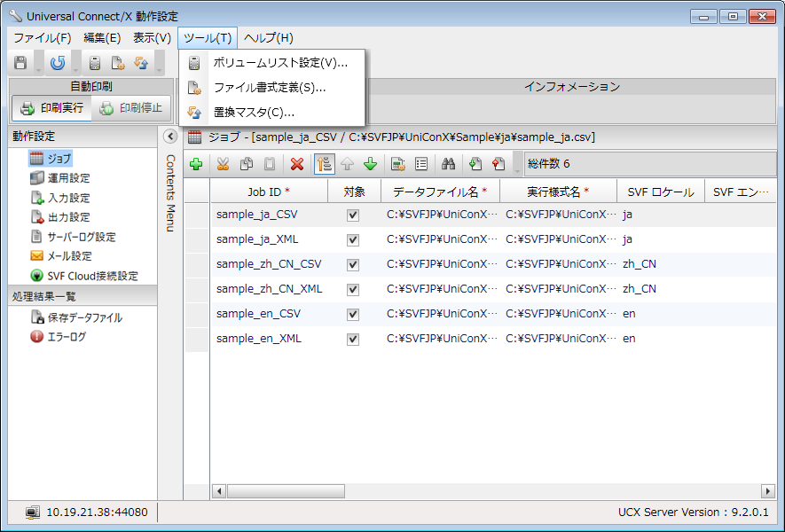
Task: Close the ツール(T) menu
Action: tap(208, 38)
